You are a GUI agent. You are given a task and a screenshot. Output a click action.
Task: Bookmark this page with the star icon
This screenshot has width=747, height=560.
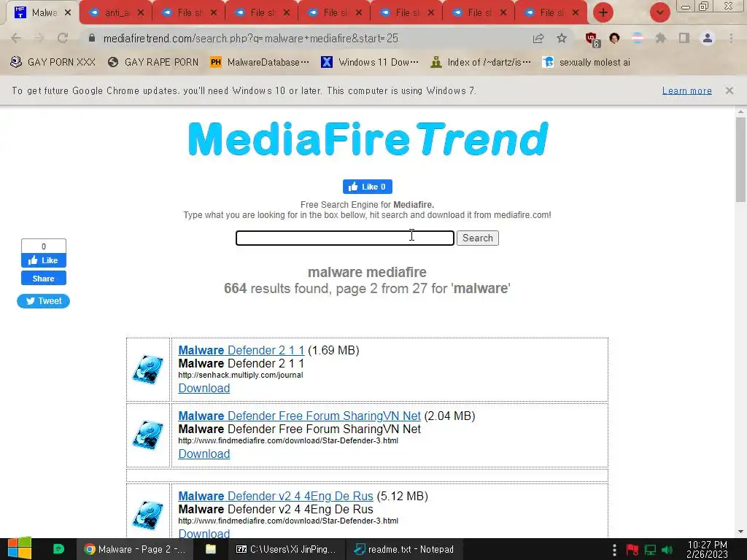pyautogui.click(x=562, y=38)
